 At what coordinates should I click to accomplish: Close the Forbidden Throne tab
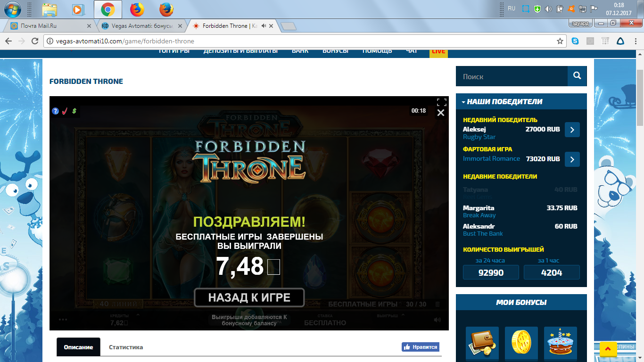[x=271, y=26]
